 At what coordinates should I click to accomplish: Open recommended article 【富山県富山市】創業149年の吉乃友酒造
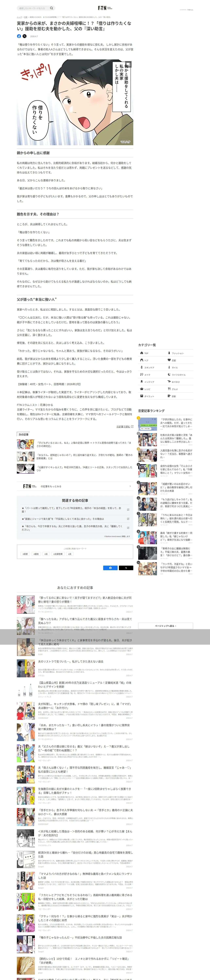pyautogui.click(x=75, y=690)
